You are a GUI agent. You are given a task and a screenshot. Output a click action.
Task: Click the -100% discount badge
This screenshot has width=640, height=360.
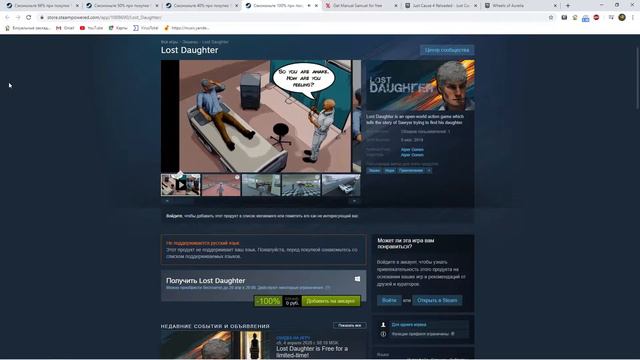(x=268, y=301)
